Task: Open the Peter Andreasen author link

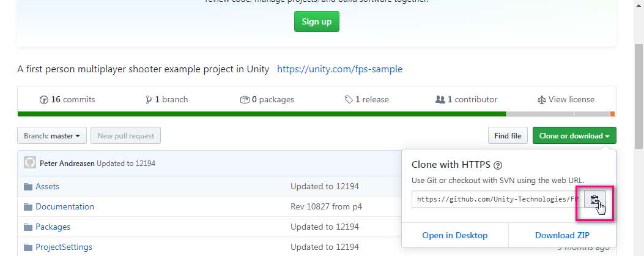Action: [67, 164]
